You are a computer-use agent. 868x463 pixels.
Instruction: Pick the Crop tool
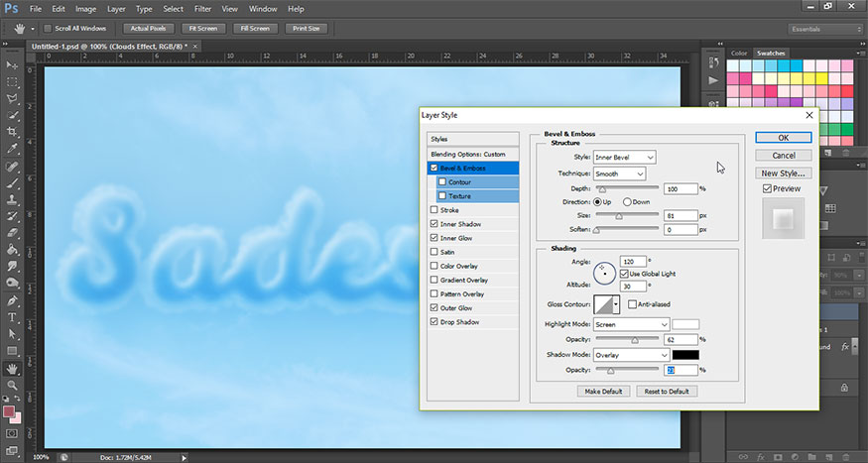(14, 132)
